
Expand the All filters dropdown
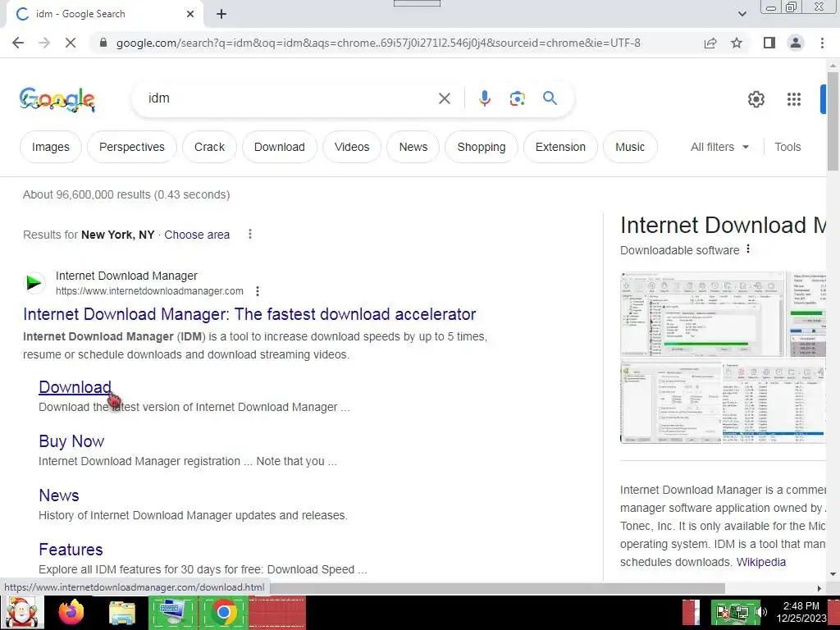(719, 147)
